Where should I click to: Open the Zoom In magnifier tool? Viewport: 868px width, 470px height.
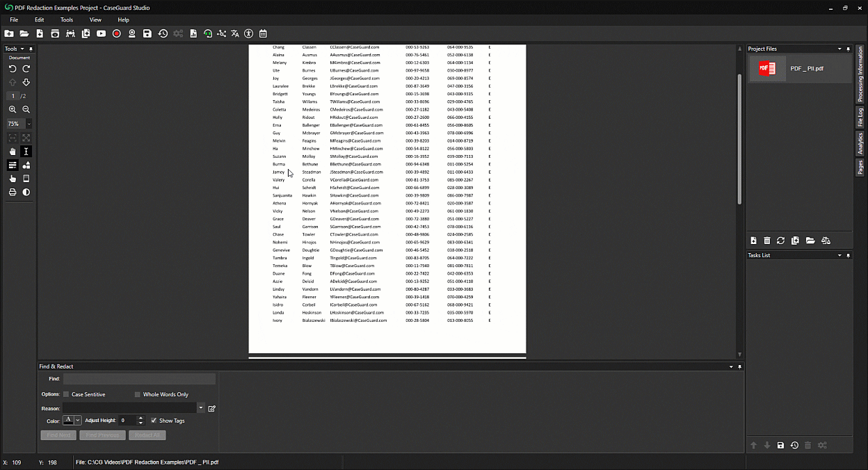13,109
